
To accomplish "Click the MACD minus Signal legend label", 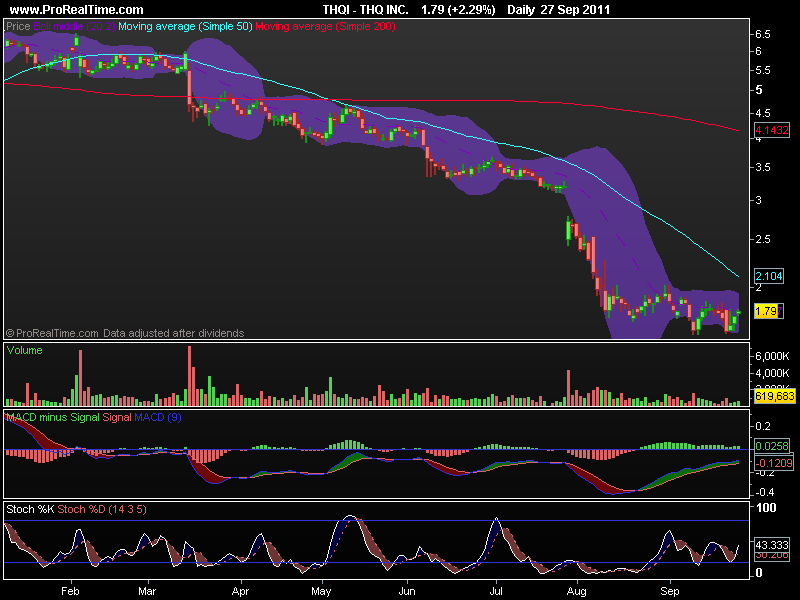I will (53, 417).
